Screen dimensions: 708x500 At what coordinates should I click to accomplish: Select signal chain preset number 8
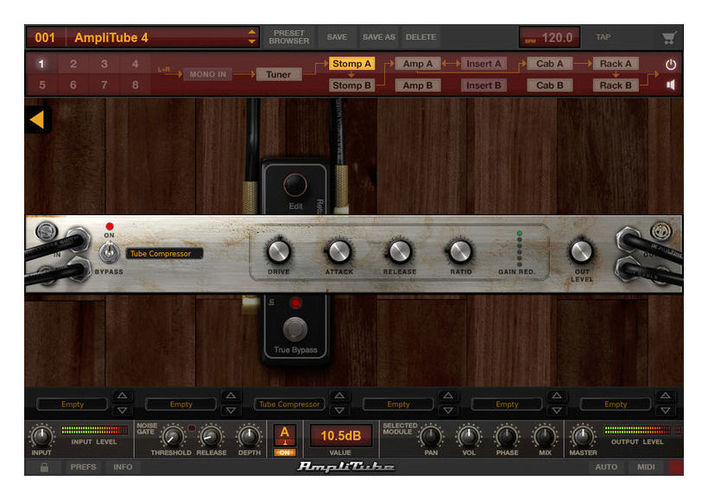click(x=135, y=85)
